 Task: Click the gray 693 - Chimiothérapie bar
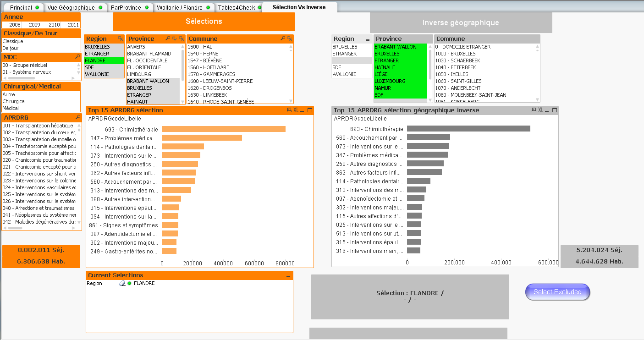pos(468,129)
